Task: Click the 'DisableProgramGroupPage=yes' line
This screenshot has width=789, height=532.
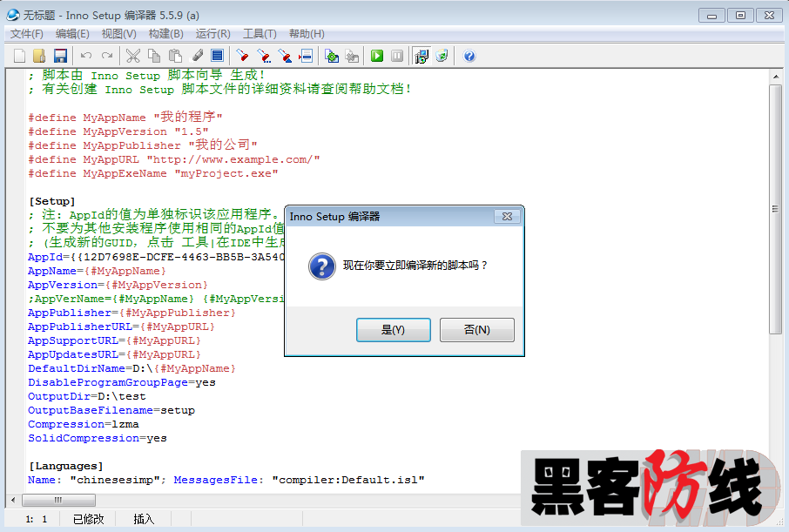Action: [x=121, y=382]
